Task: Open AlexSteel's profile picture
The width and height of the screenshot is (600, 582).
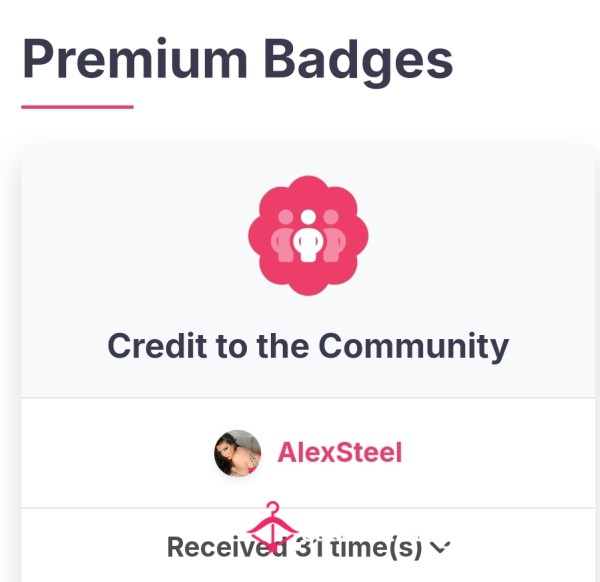Action: (238, 453)
